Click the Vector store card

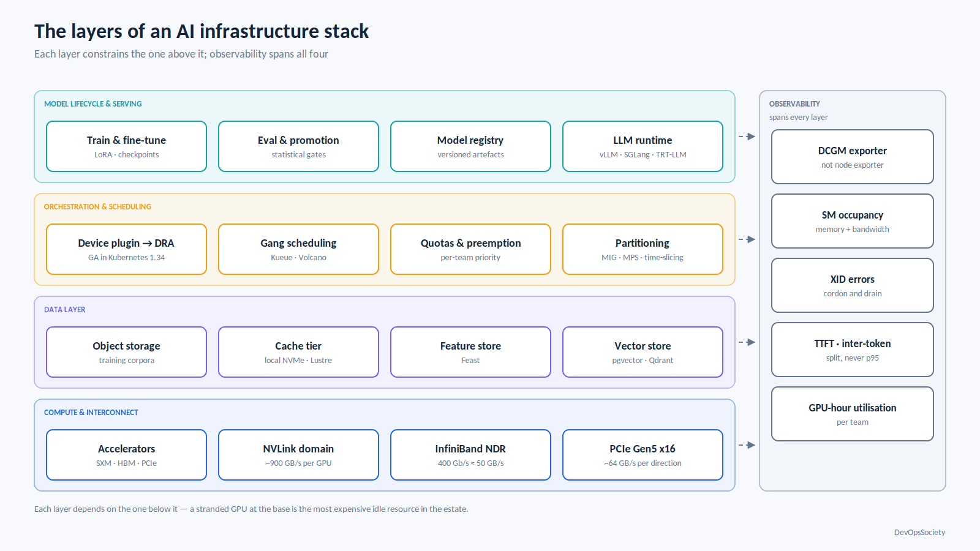pos(643,352)
